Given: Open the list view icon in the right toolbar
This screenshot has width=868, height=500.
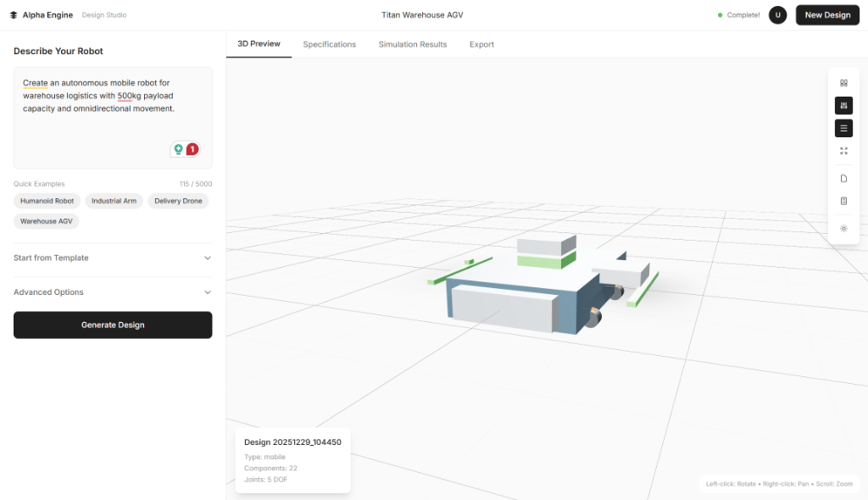Looking at the screenshot, I should [x=843, y=128].
